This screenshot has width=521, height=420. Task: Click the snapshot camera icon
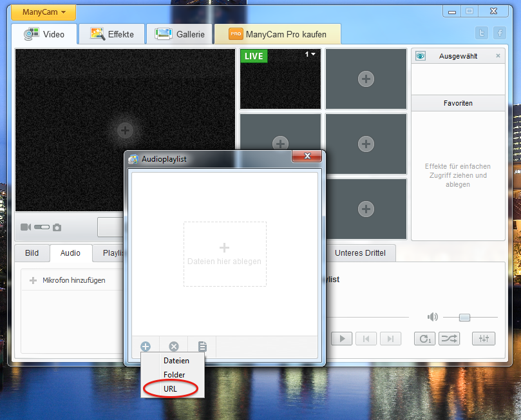[57, 227]
